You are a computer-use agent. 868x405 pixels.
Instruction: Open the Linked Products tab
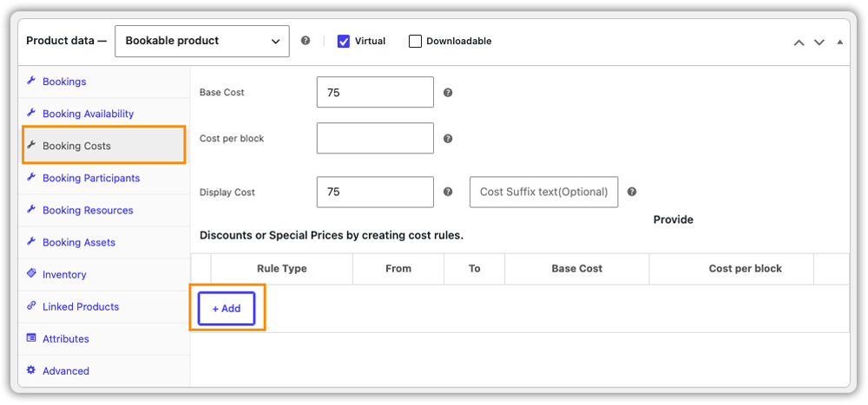click(x=104, y=306)
